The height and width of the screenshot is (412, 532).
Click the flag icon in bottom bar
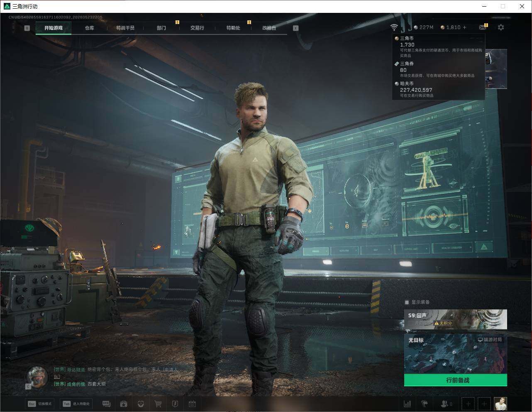[x=425, y=404]
